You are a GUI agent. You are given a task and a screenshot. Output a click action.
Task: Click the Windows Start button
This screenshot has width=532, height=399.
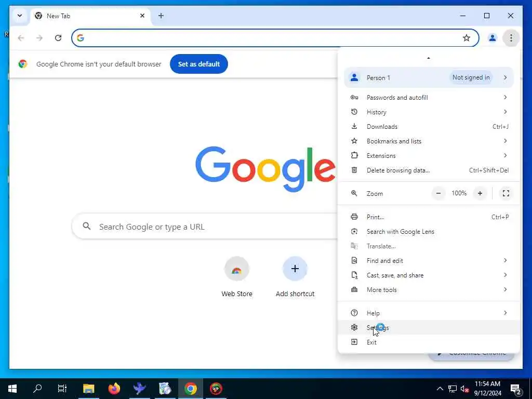click(12, 389)
